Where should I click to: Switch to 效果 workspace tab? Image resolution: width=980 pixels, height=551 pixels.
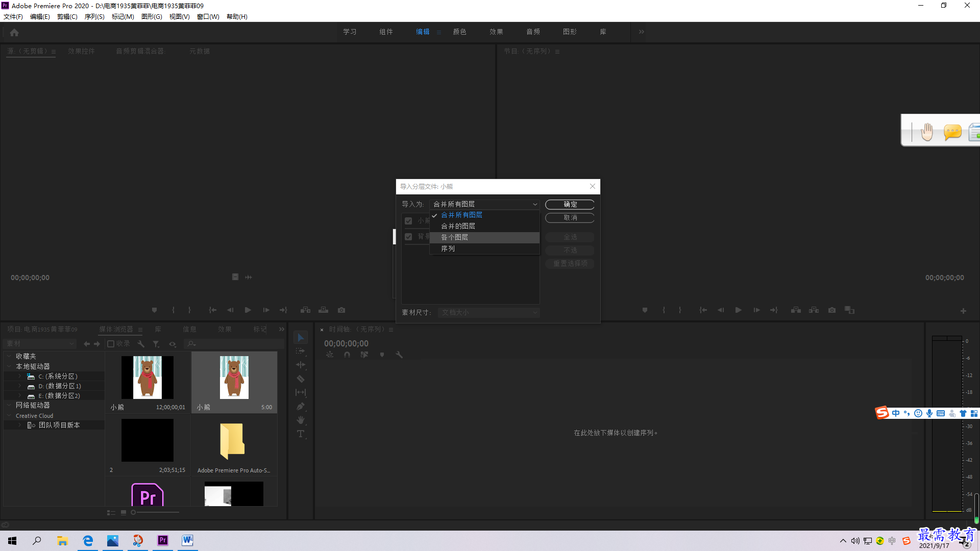(x=496, y=32)
